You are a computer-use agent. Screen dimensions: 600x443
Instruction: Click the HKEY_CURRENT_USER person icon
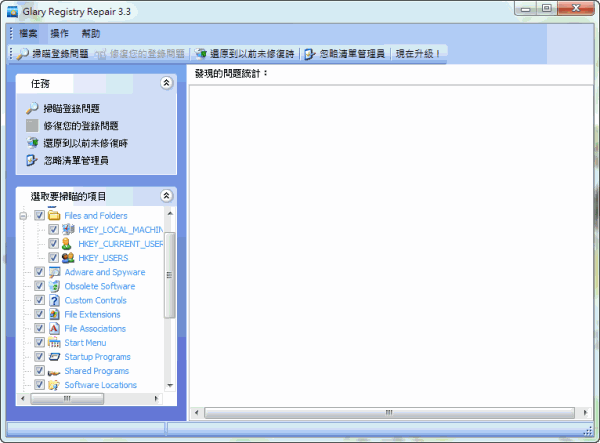[67, 244]
